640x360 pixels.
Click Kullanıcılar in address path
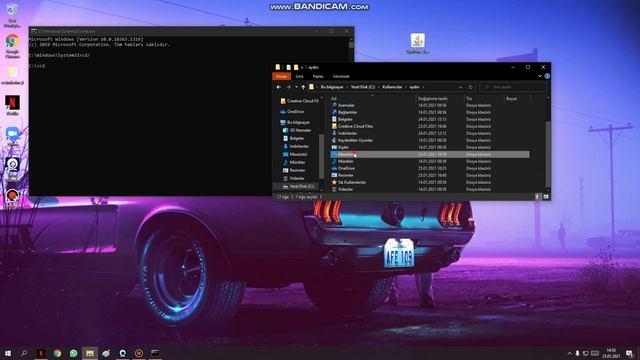[x=392, y=87]
